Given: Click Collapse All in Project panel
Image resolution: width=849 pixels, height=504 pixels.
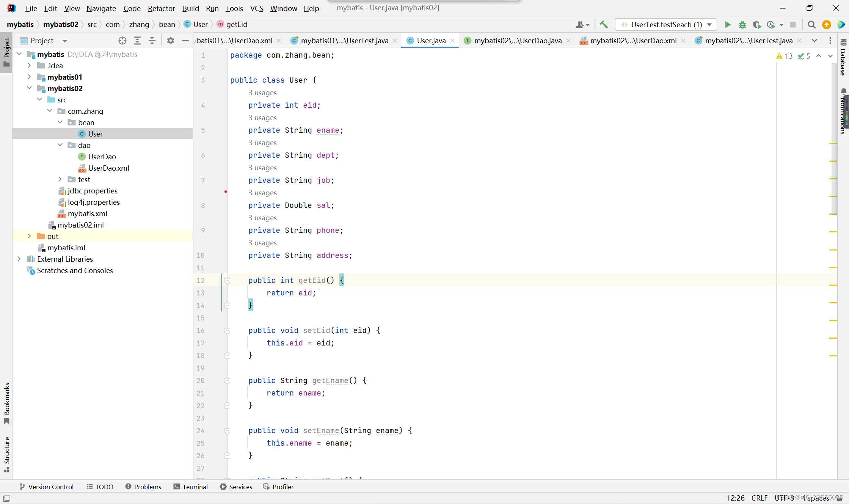Looking at the screenshot, I should pos(152,41).
